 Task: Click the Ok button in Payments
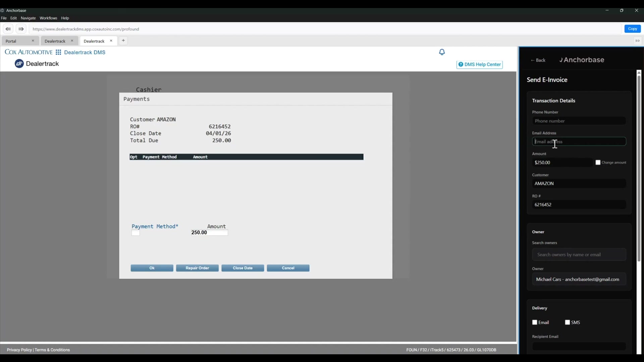tap(152, 268)
